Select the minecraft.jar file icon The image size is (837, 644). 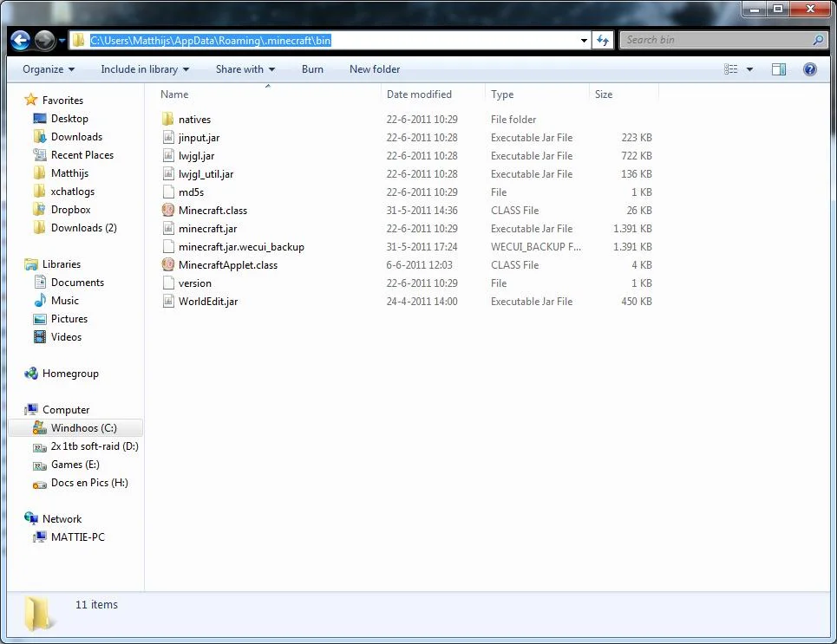168,228
